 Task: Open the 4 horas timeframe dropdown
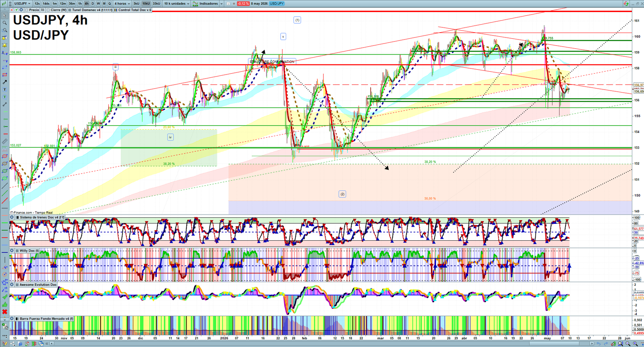tap(122, 4)
